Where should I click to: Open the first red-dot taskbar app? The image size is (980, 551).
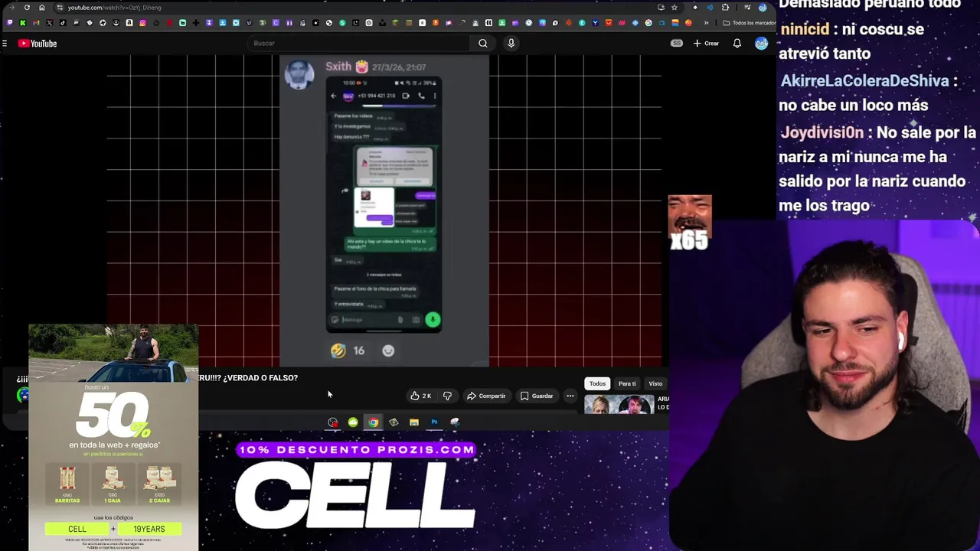[332, 422]
